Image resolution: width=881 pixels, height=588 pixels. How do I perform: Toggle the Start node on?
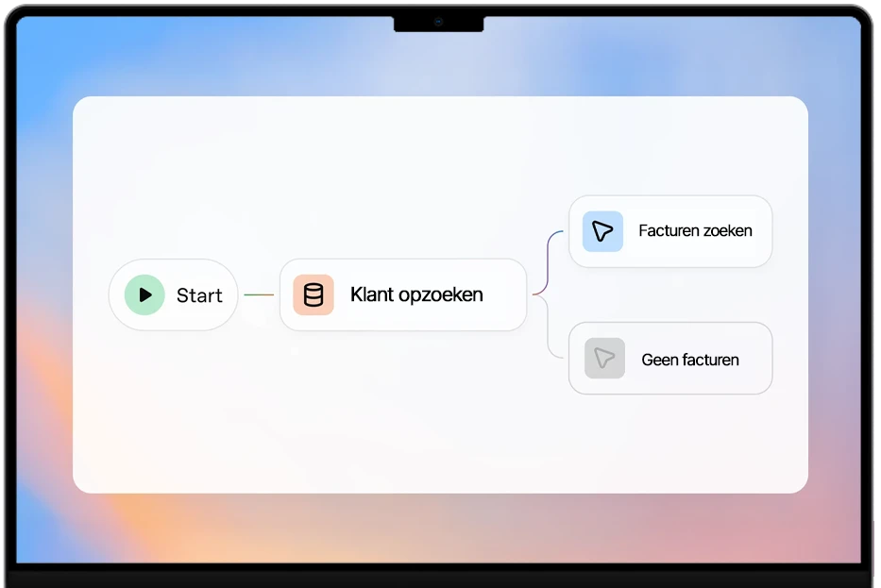173,294
